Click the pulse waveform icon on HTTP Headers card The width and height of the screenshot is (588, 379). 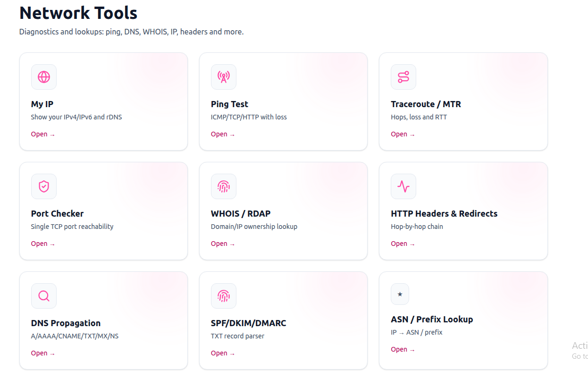pyautogui.click(x=403, y=186)
